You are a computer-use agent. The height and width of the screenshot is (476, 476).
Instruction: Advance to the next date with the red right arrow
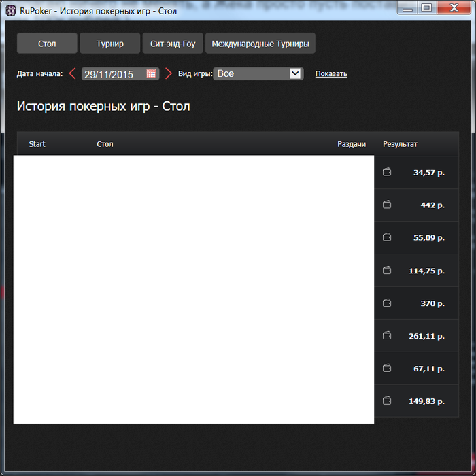pos(169,73)
